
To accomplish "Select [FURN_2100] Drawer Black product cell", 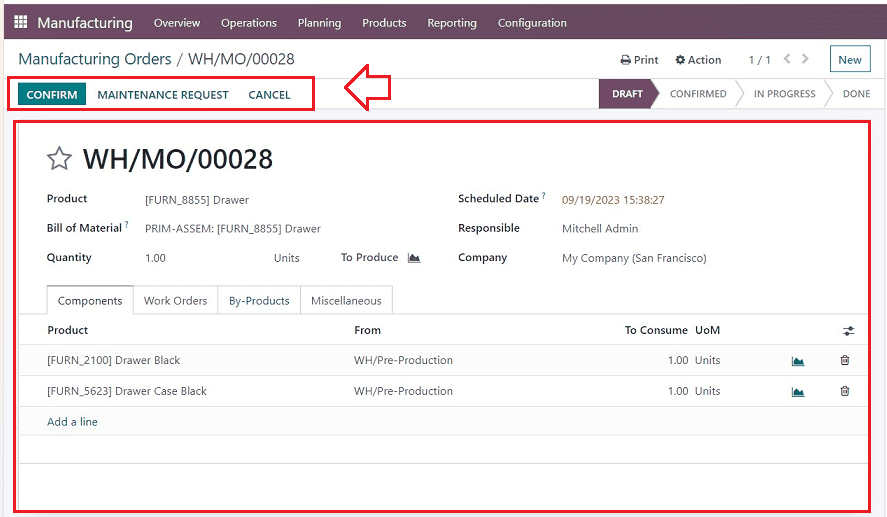I will pyautogui.click(x=114, y=360).
